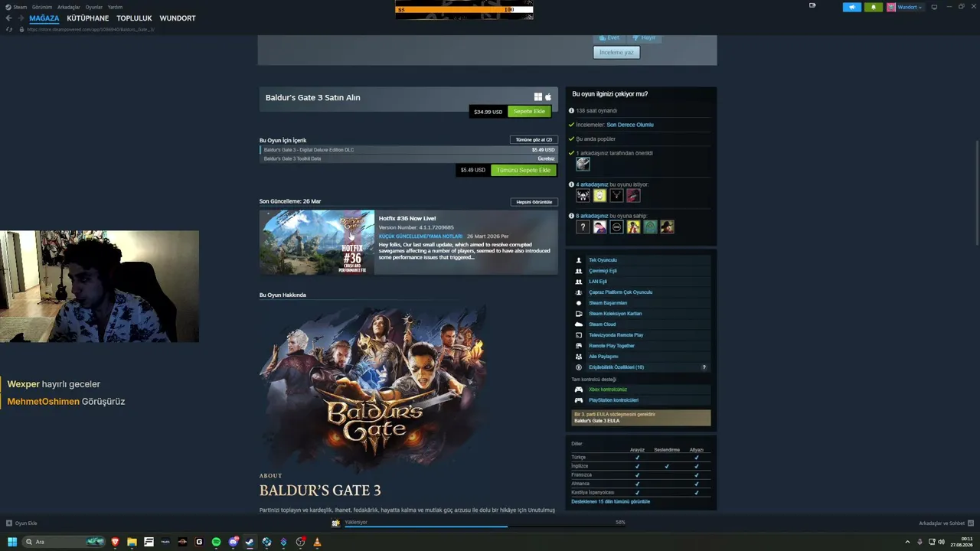Click the store URL address bar
This screenshot has width=980, height=551.
(90, 29)
